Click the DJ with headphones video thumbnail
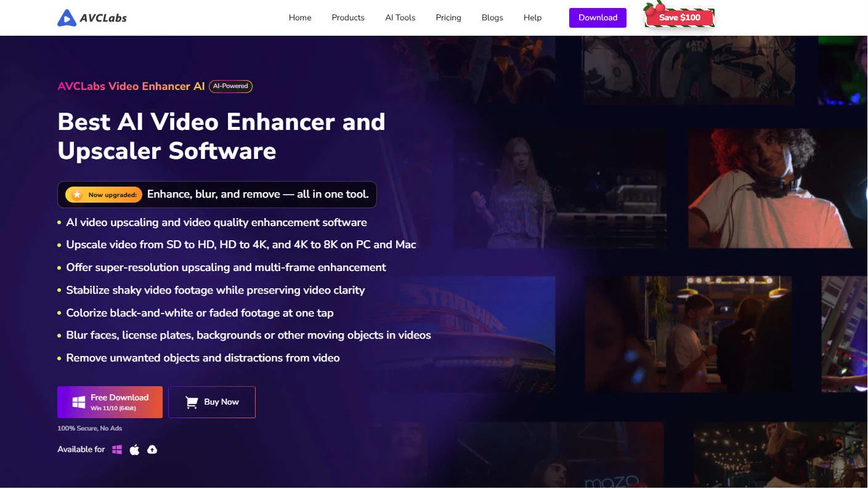Image resolution: width=868 pixels, height=489 pixels. point(777,188)
